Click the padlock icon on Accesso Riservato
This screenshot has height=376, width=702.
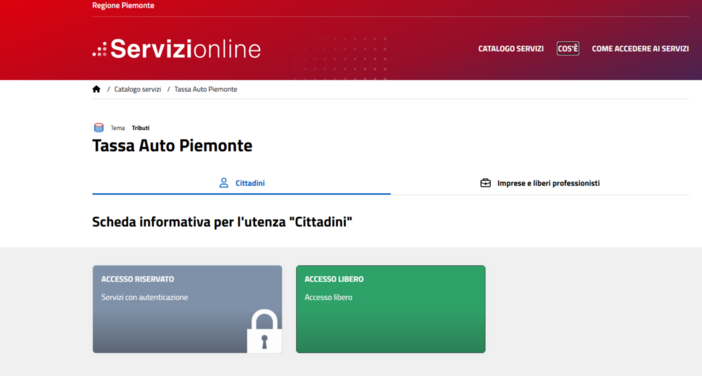coord(264,331)
